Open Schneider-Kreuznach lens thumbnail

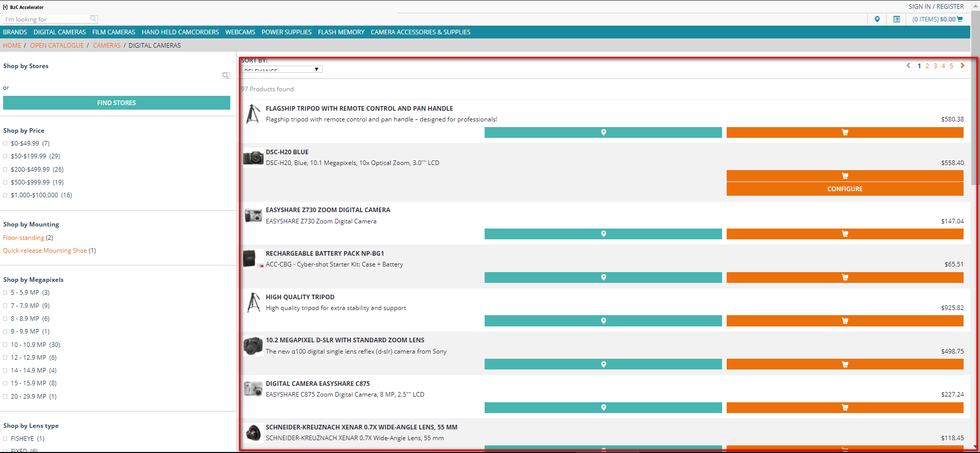pyautogui.click(x=253, y=433)
